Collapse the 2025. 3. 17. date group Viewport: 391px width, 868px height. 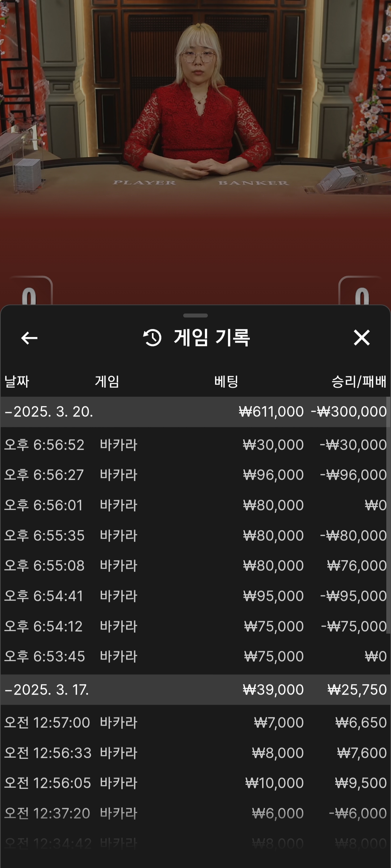(x=47, y=690)
